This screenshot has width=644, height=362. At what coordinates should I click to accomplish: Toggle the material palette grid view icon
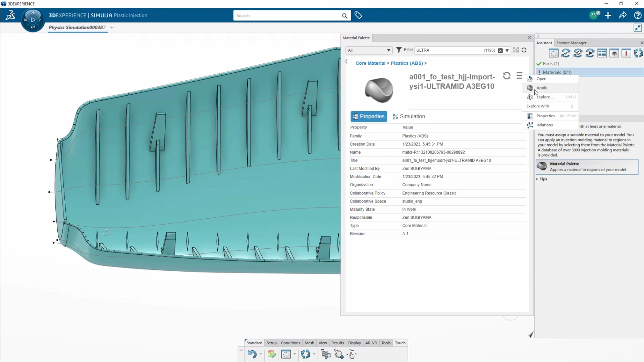coord(516,50)
